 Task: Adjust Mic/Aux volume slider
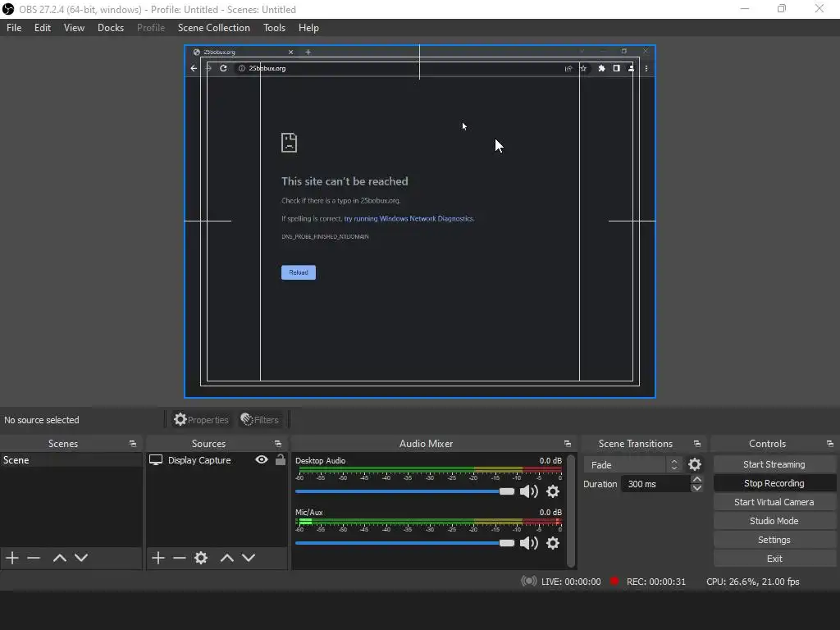click(404, 543)
